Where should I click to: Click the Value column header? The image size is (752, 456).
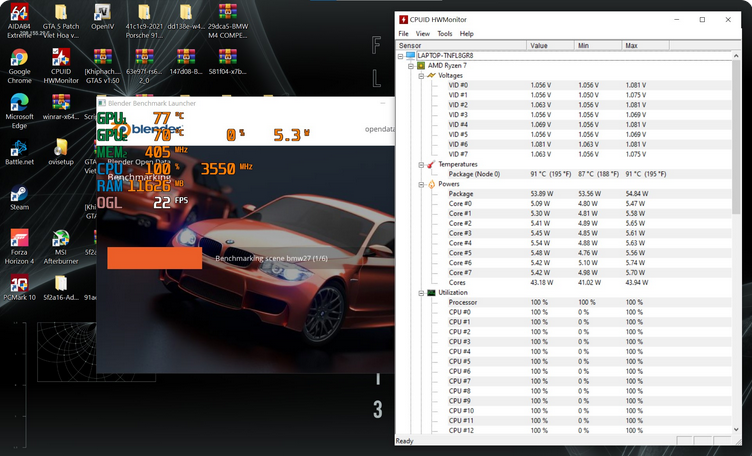coord(550,46)
